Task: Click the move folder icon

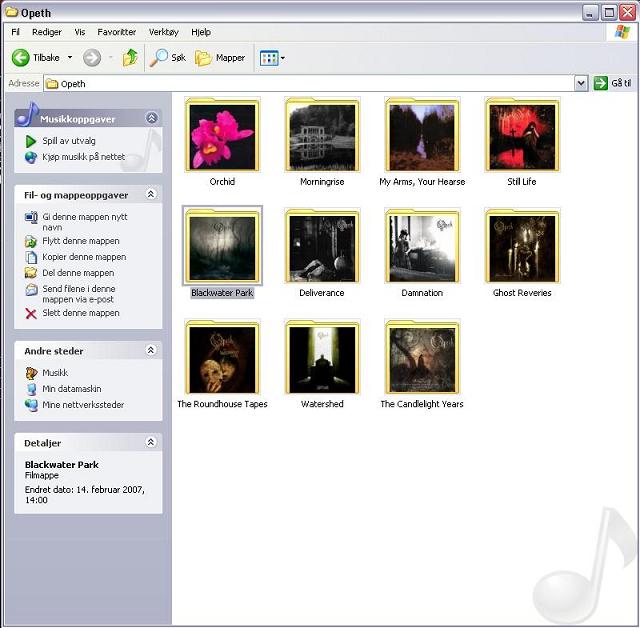Action: click(x=31, y=242)
